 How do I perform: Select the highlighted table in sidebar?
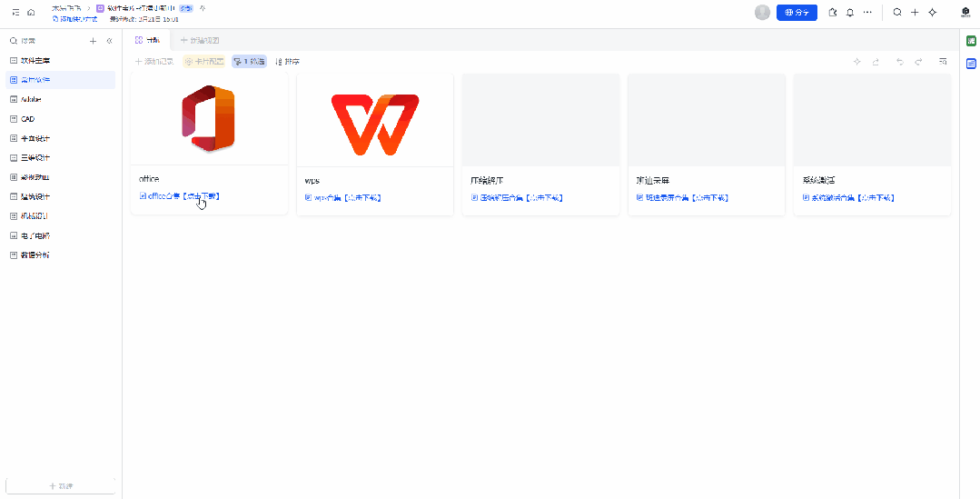[61, 80]
